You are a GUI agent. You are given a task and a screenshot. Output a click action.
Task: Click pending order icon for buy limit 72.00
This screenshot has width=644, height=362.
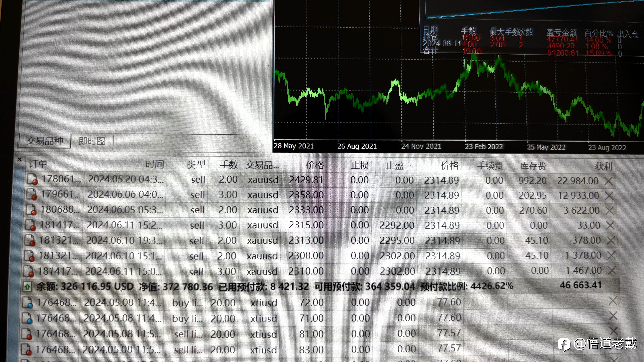pos(27,302)
